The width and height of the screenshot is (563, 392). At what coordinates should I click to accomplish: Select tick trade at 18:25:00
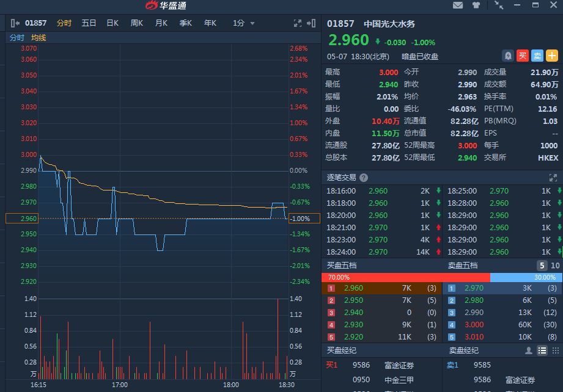(503, 191)
